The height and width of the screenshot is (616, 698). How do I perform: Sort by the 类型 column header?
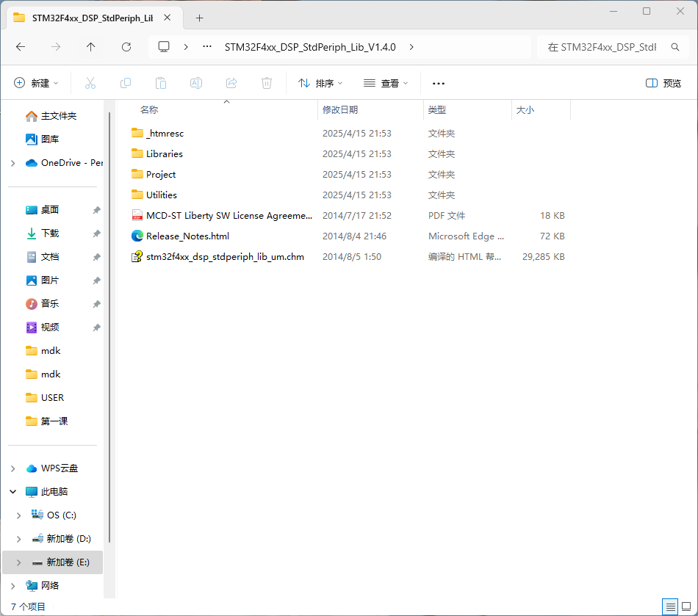436,110
